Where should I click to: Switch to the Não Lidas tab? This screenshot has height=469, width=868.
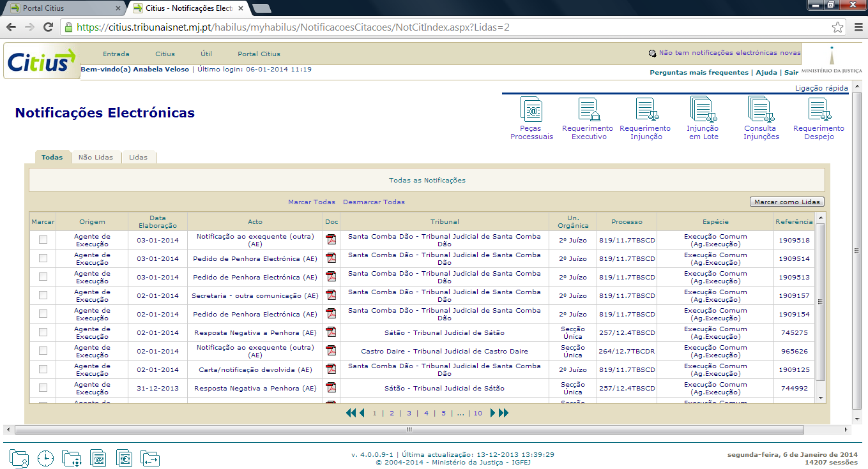pyautogui.click(x=96, y=157)
